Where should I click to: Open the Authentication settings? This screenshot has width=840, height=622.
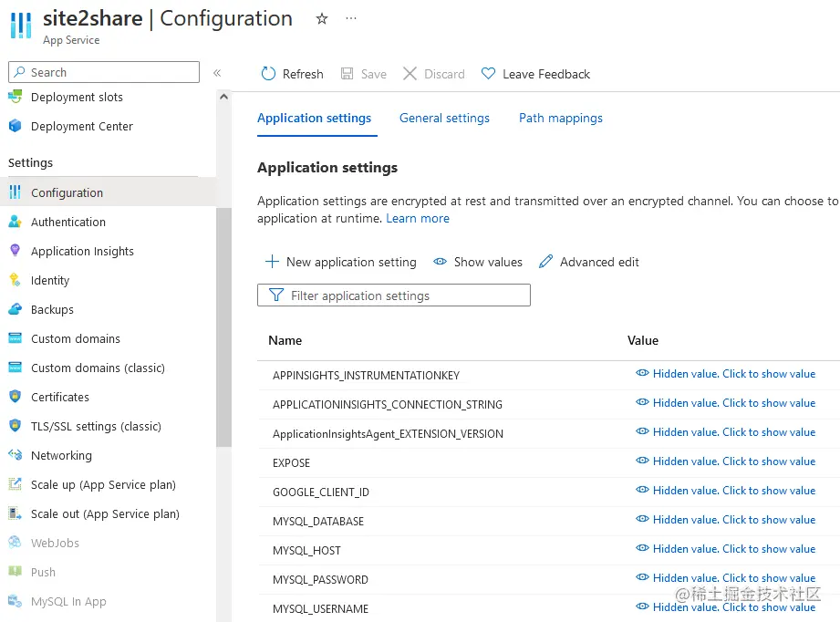[66, 222]
